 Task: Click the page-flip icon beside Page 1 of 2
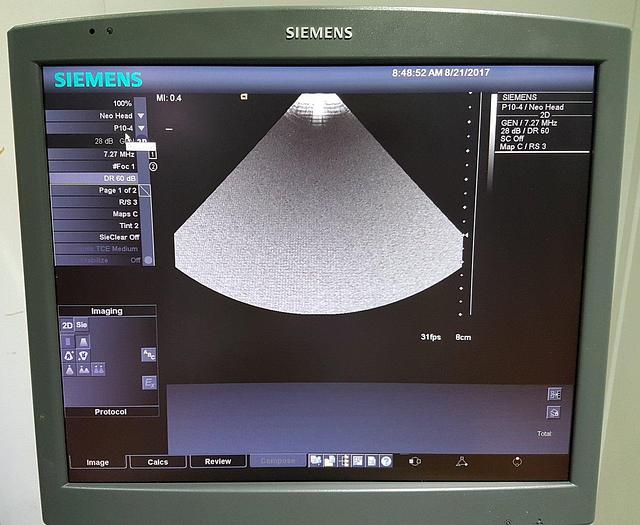pos(145,190)
